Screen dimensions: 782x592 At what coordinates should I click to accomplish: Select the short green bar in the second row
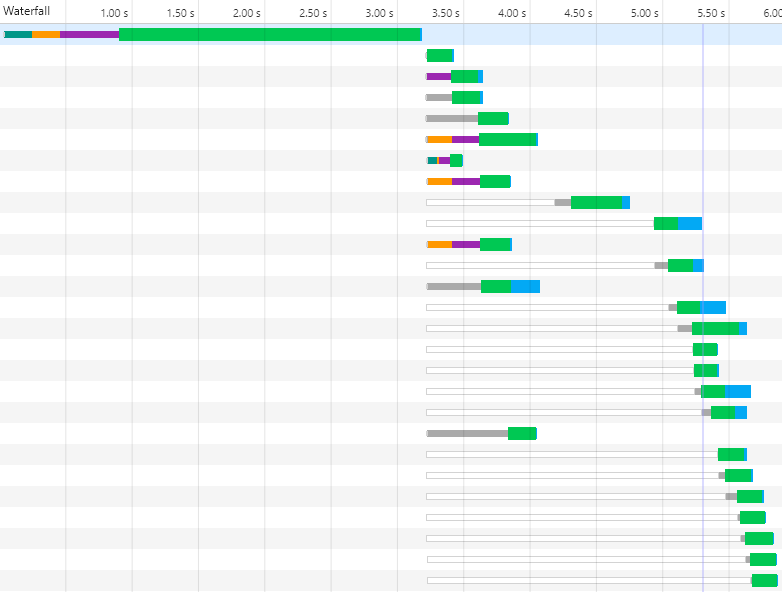[x=440, y=55]
